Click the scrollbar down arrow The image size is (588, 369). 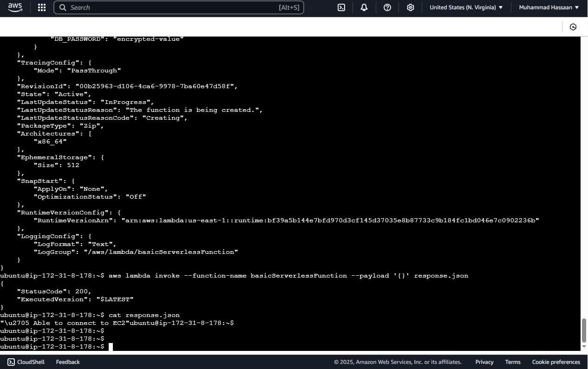[584, 347]
